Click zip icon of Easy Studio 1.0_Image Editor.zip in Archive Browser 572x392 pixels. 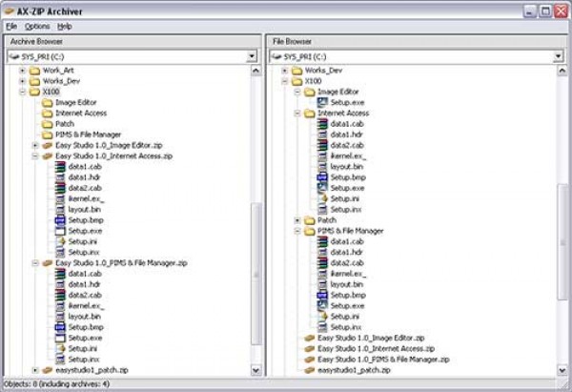(47, 145)
